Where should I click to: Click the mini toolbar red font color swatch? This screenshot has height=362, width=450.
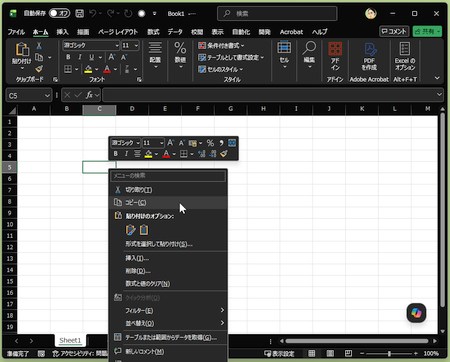point(166,154)
